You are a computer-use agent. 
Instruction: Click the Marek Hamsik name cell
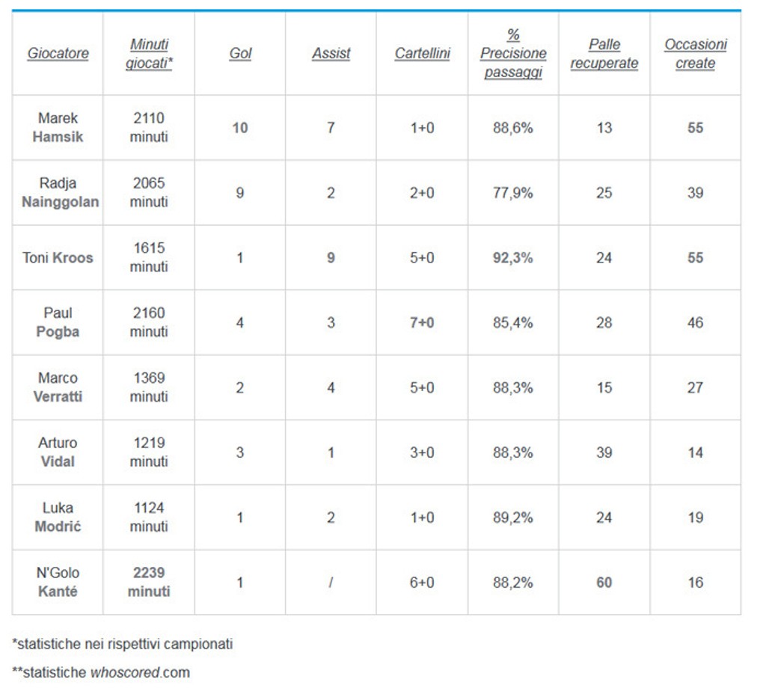(x=58, y=128)
